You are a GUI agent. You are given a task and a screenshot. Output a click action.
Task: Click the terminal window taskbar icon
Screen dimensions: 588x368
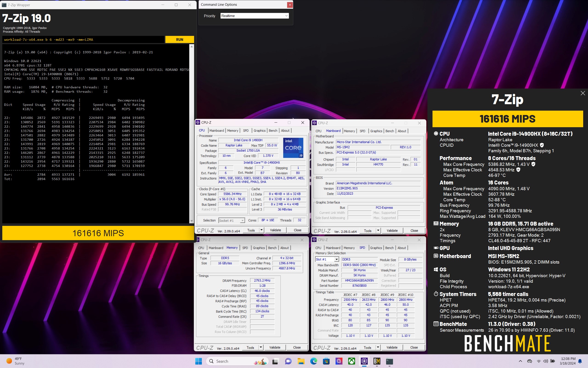(389, 361)
